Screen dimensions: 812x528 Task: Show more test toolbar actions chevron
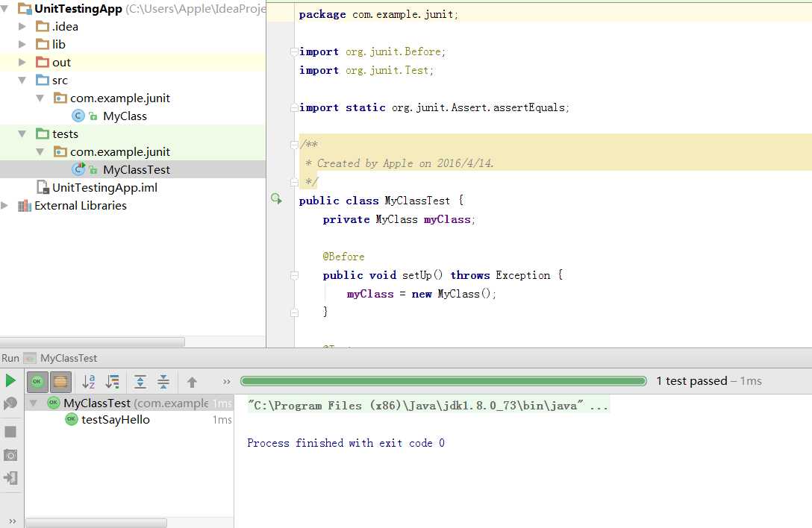(x=226, y=382)
